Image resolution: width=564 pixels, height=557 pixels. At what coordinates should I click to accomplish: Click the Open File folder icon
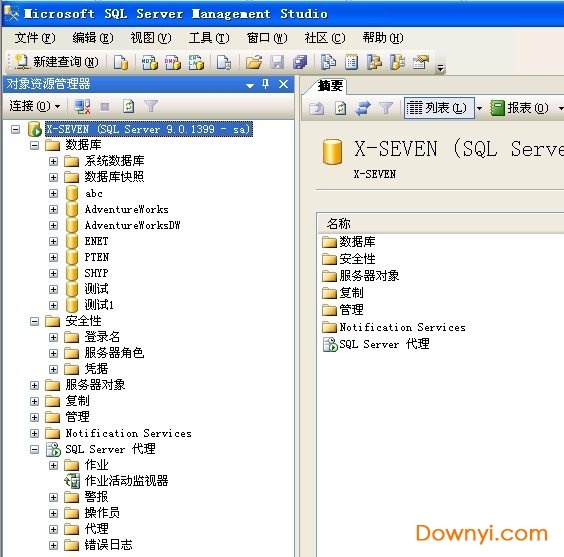[254, 62]
